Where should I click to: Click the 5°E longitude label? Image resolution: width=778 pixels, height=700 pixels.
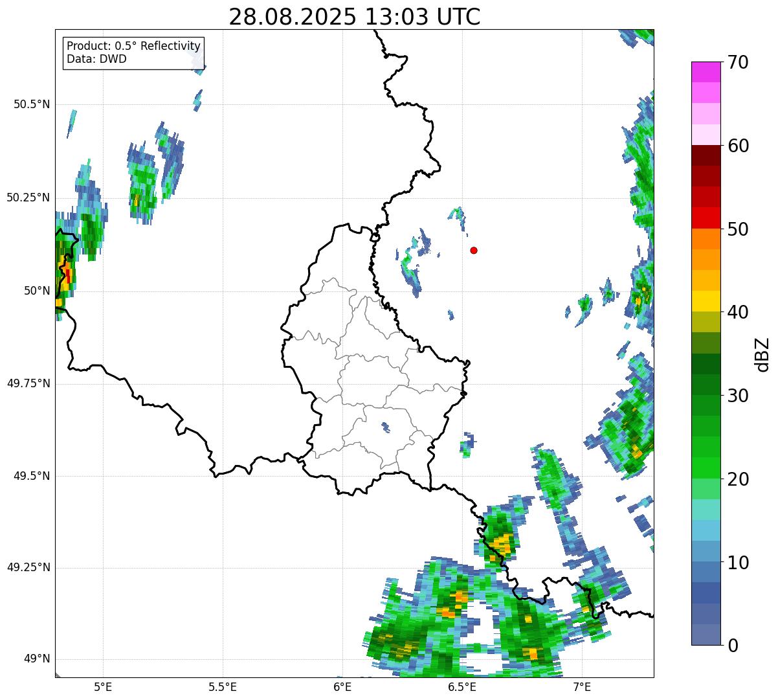point(103,686)
